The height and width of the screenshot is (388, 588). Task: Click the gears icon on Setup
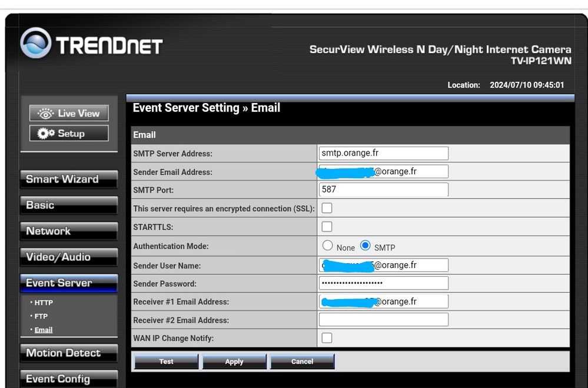click(x=46, y=133)
